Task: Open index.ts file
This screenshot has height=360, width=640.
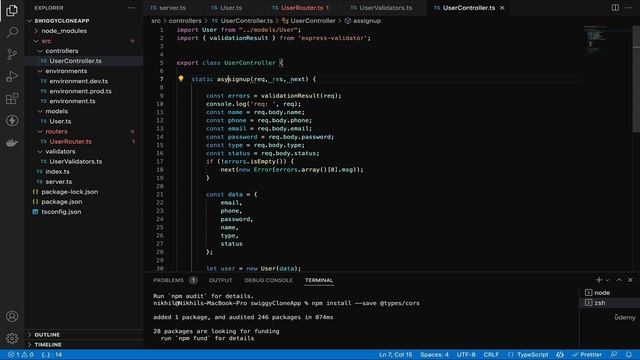Action: pos(57,172)
